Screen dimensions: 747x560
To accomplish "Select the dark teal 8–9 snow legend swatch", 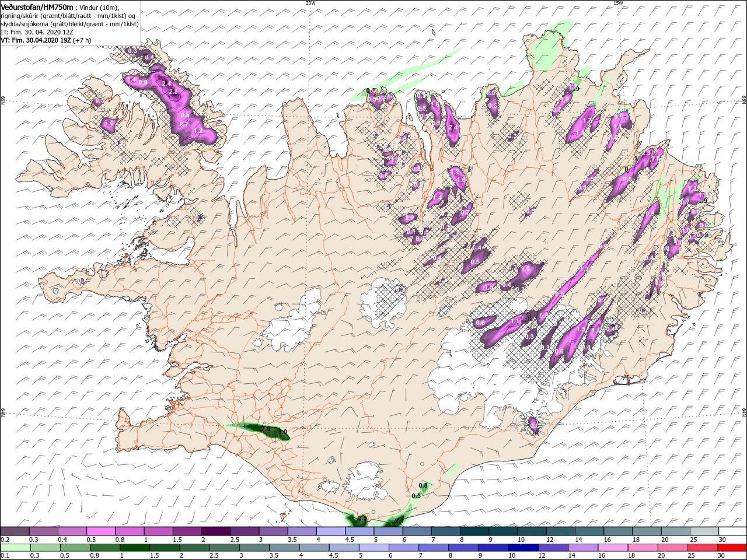I will [474, 532].
